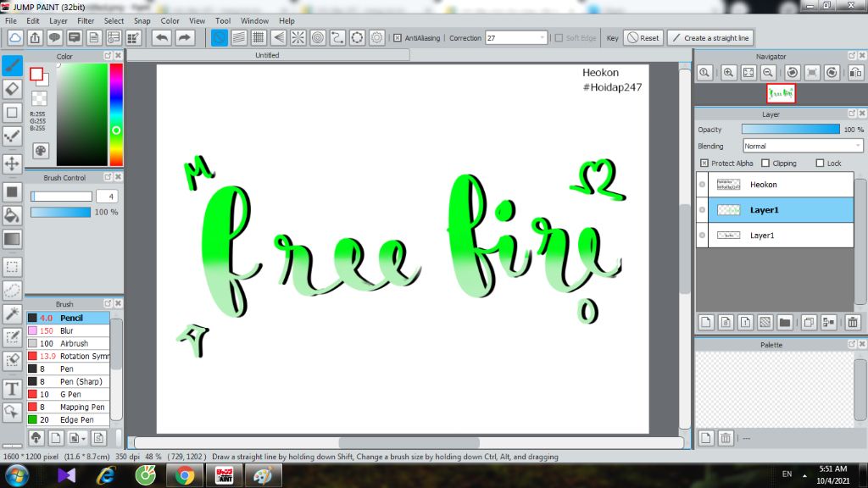Toggle visibility of bottom Layer1
Viewport: 868px width, 488px height.
(702, 236)
